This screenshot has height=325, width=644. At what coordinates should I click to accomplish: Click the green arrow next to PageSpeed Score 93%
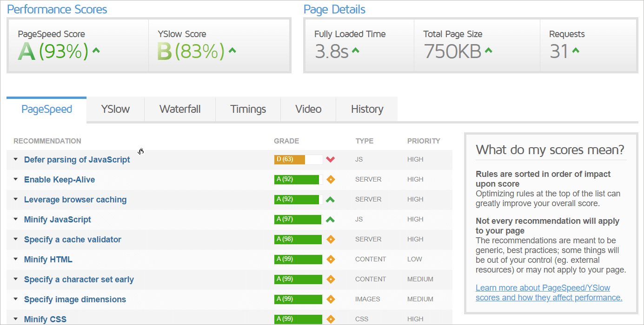coord(96,51)
